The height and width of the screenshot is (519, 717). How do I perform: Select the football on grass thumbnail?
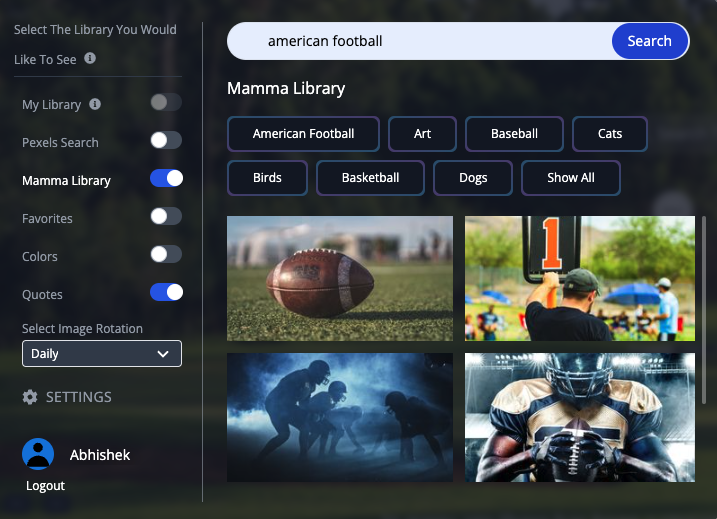[x=340, y=278]
